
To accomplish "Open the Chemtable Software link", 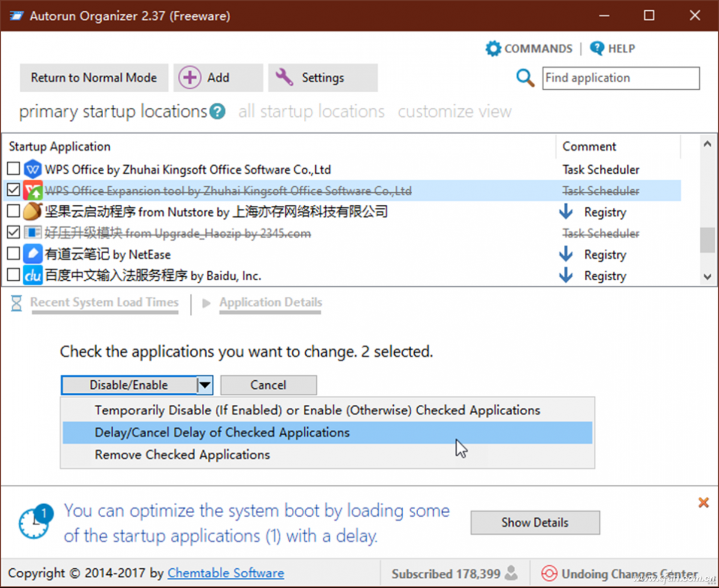I will [x=226, y=574].
